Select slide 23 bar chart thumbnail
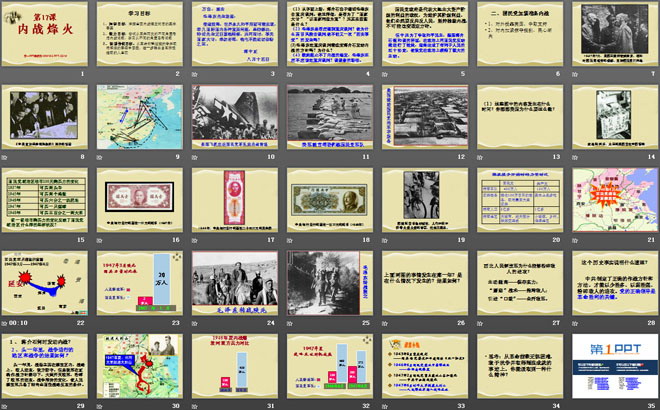660x410 pixels. tap(140, 283)
